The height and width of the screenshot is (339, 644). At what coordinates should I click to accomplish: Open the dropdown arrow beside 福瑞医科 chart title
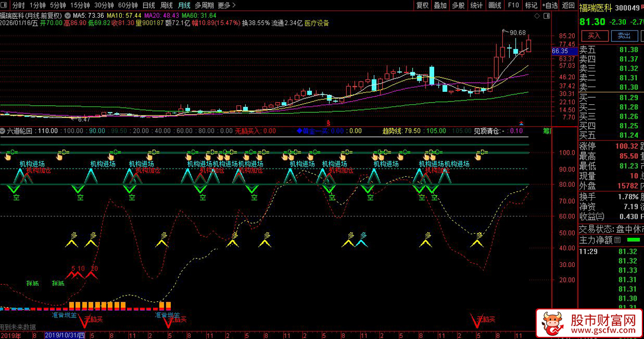click(x=67, y=16)
